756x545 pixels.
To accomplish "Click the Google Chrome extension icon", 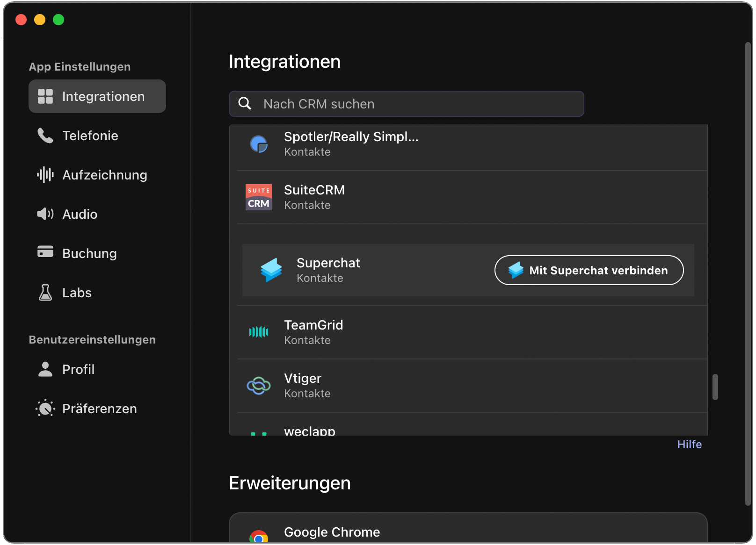I will click(x=259, y=537).
